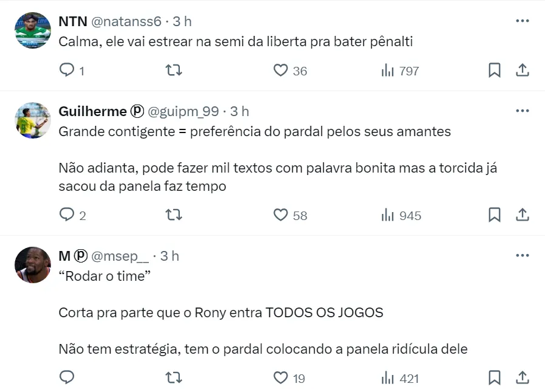
Task: Reply to Guilherme's tweet
Action: (67, 215)
